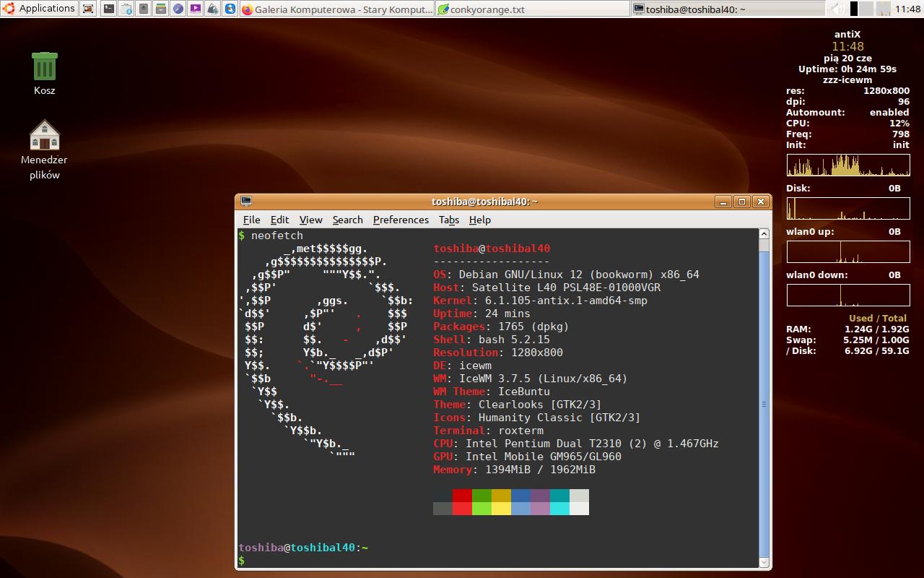
Task: Click the blue globe browser taskbar icon
Action: click(230, 9)
